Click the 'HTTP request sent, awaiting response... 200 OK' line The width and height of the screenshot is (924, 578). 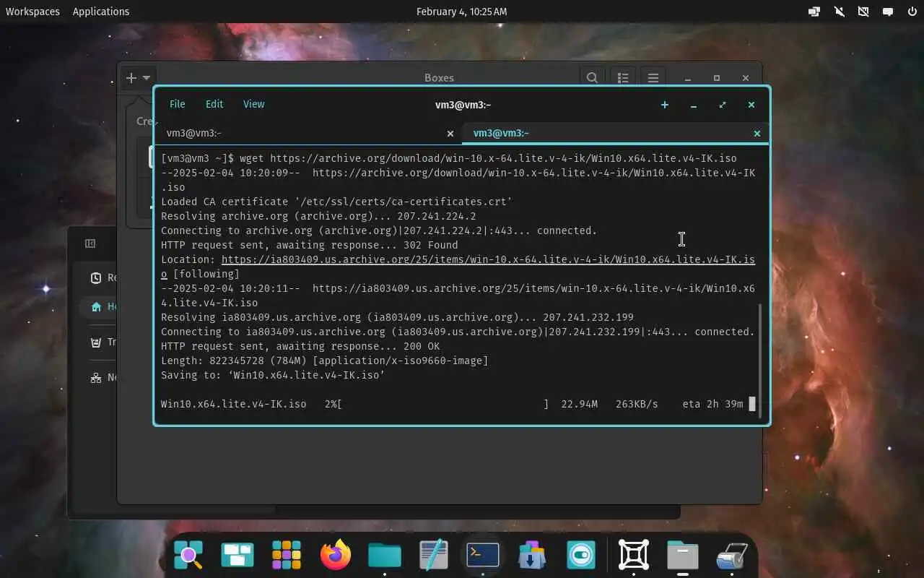click(x=300, y=346)
